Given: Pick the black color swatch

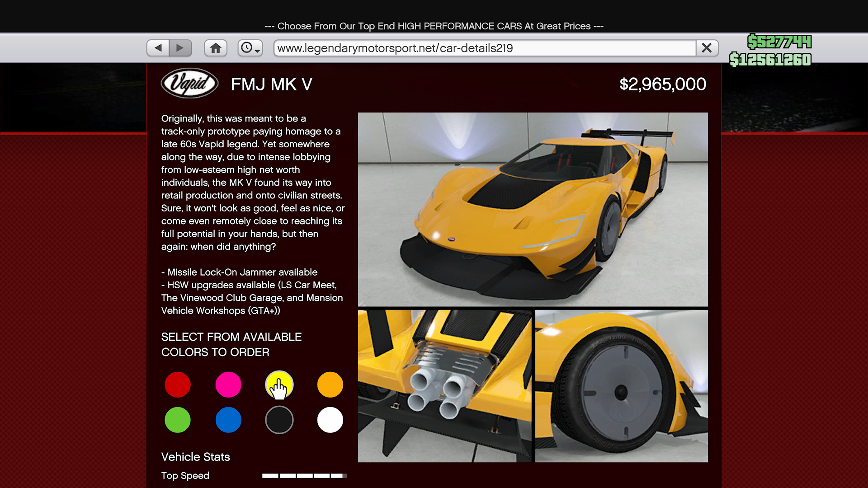Looking at the screenshot, I should coord(279,420).
